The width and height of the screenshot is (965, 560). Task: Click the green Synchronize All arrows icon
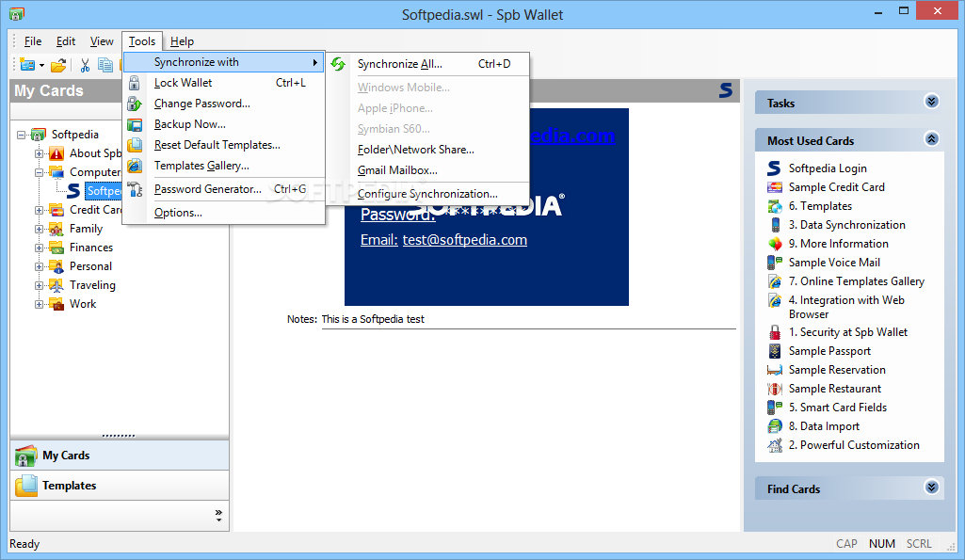338,64
